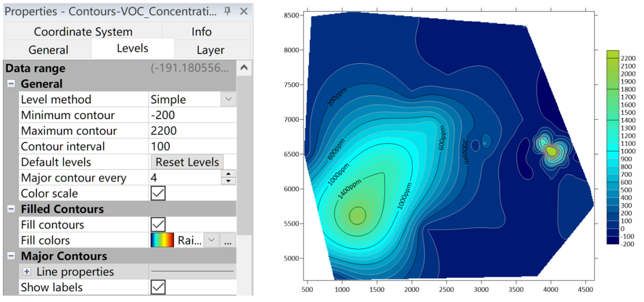The image size is (644, 302).
Task: Click the green hotspot center near x 1200
Action: click(357, 216)
